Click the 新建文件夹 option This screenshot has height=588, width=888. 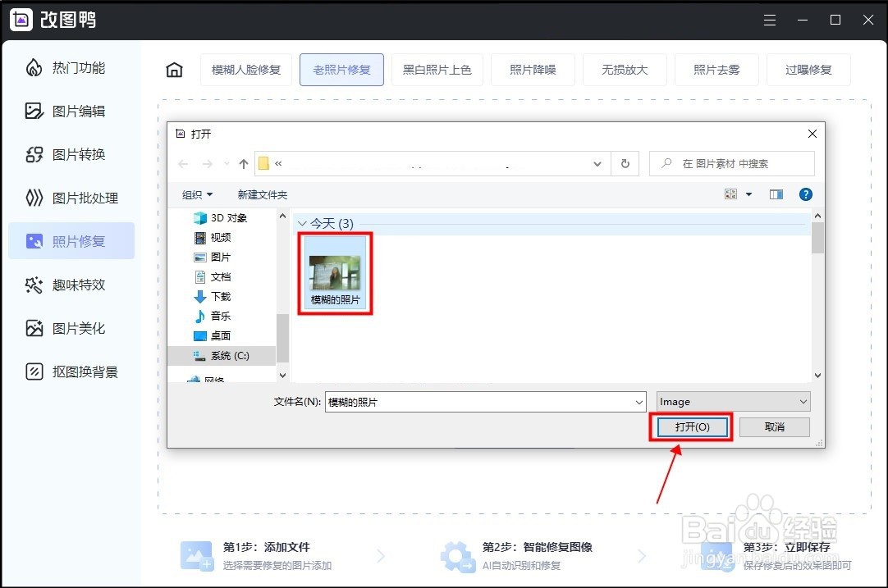(x=263, y=194)
